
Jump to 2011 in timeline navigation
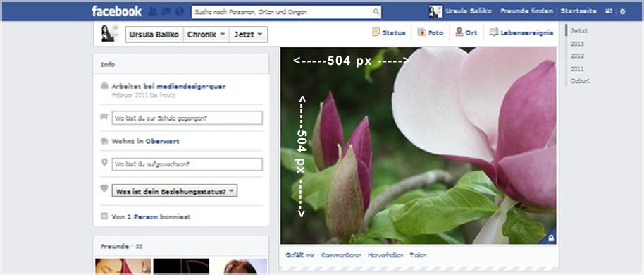pyautogui.click(x=577, y=68)
